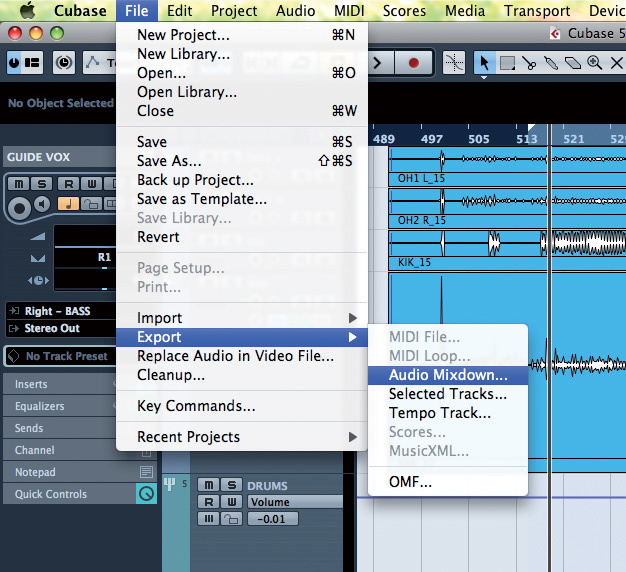
Task: Click the Quick Controls teal icon
Action: click(146, 494)
